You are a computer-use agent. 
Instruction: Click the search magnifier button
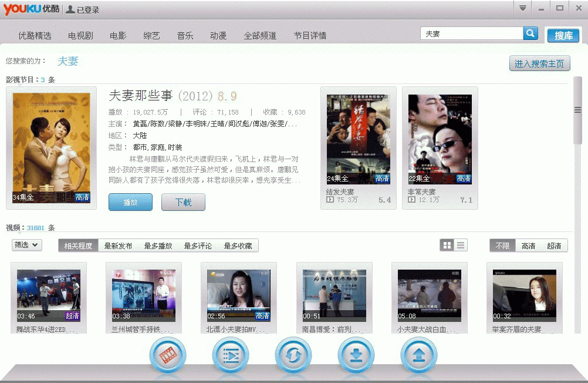(x=530, y=33)
